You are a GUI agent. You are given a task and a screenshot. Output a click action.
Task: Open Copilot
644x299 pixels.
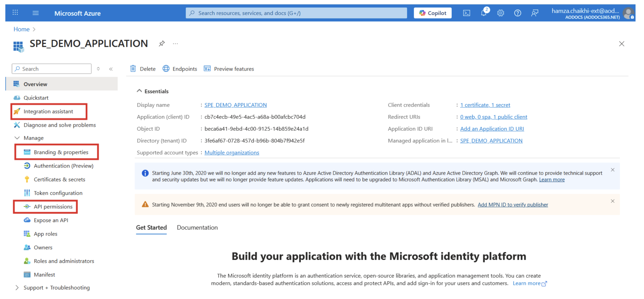(x=432, y=13)
